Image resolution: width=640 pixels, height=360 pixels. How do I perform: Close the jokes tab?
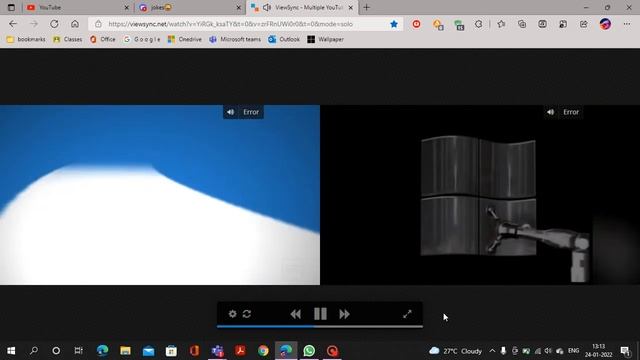click(239, 7)
